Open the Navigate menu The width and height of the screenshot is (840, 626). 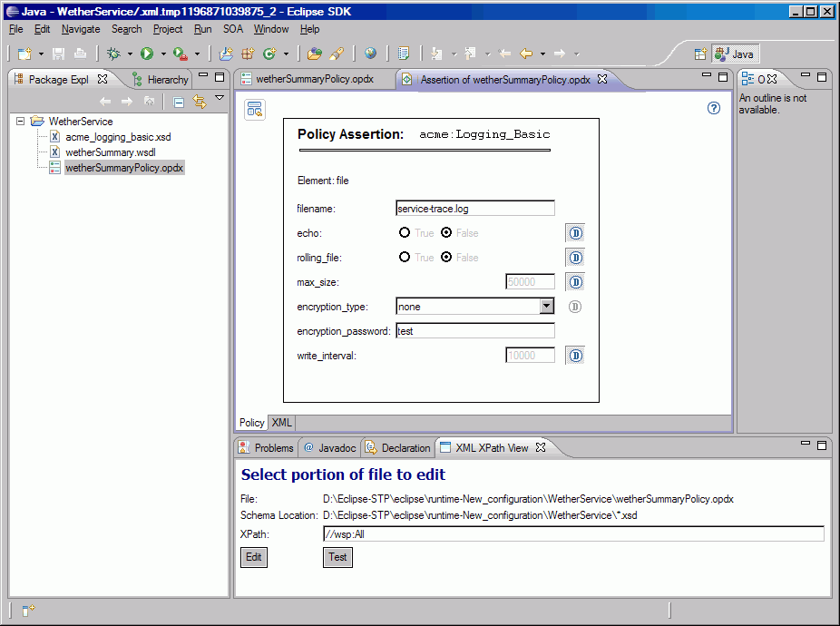pyautogui.click(x=81, y=29)
